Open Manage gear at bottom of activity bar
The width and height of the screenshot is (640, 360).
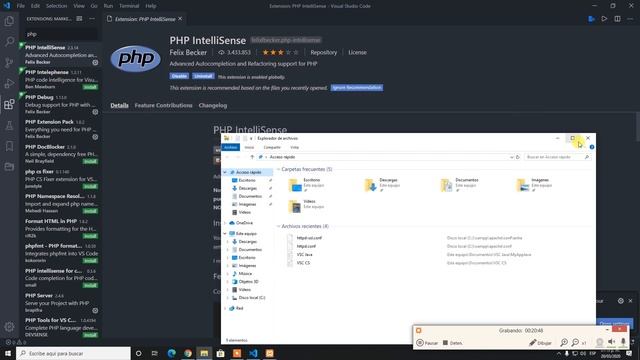tap(9, 327)
